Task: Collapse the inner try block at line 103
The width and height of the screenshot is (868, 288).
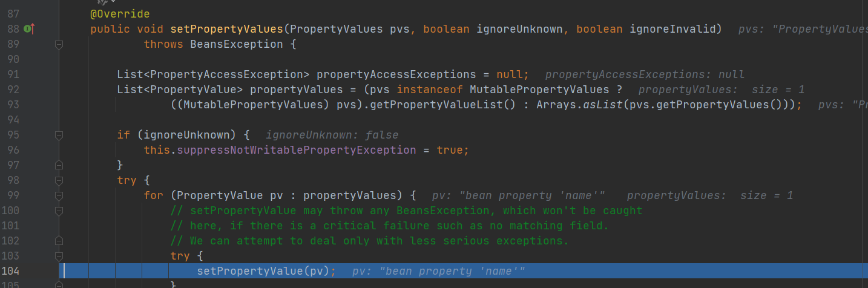Action: (59, 256)
